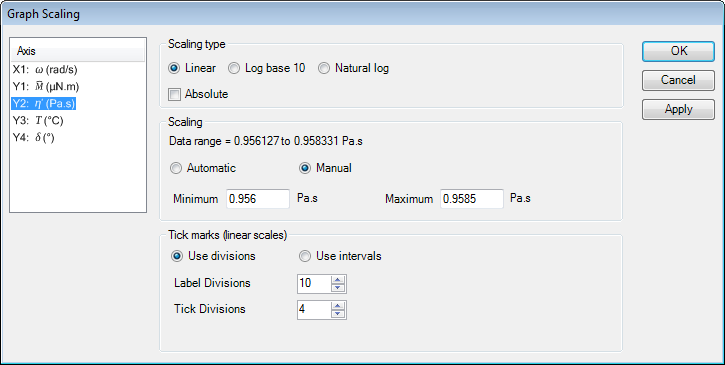Select the Y1: M (µN.m) axis
The width and height of the screenshot is (725, 365).
pos(46,87)
